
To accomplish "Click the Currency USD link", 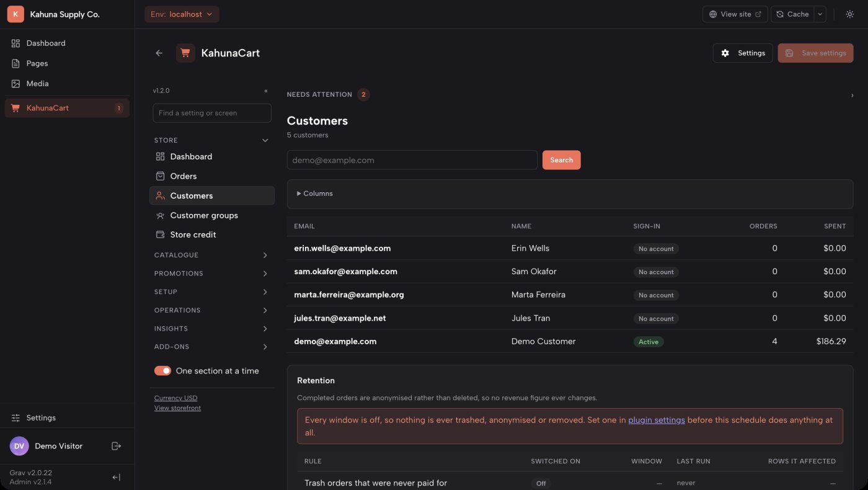I will (x=176, y=398).
